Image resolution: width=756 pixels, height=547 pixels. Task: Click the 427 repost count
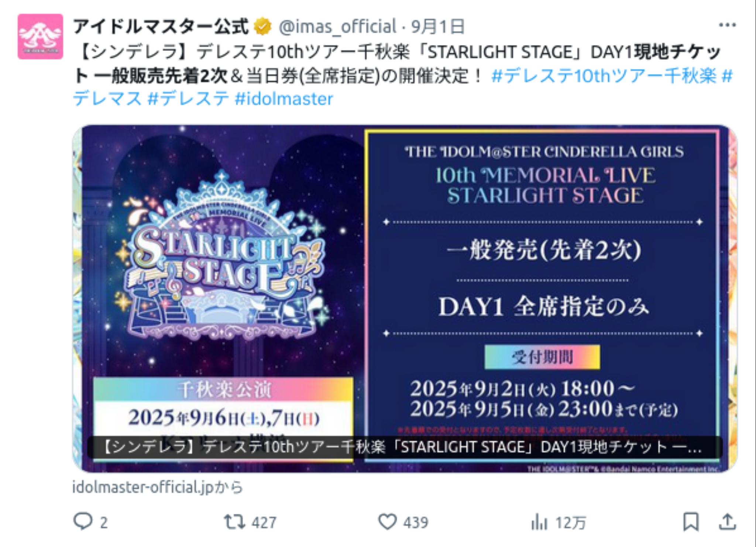pos(264,523)
